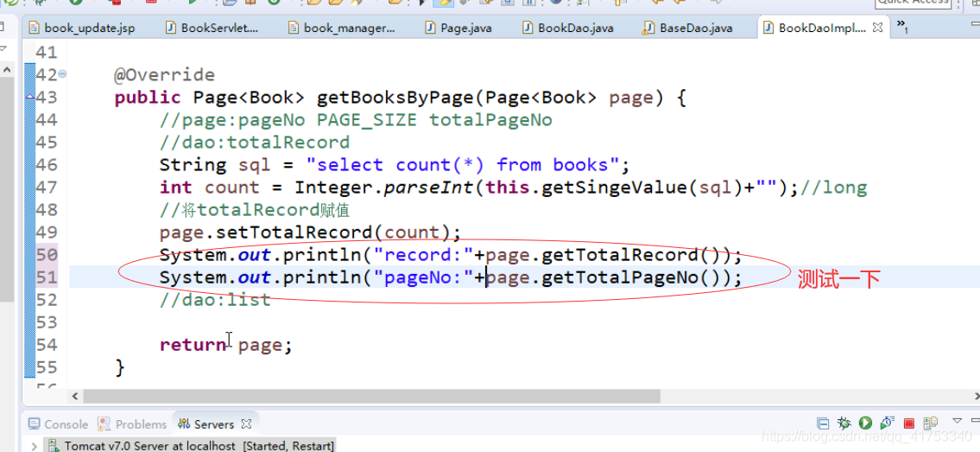The height and width of the screenshot is (452, 980).
Task: Open the BaseDao.java editor tab
Action: pyautogui.click(x=687, y=29)
